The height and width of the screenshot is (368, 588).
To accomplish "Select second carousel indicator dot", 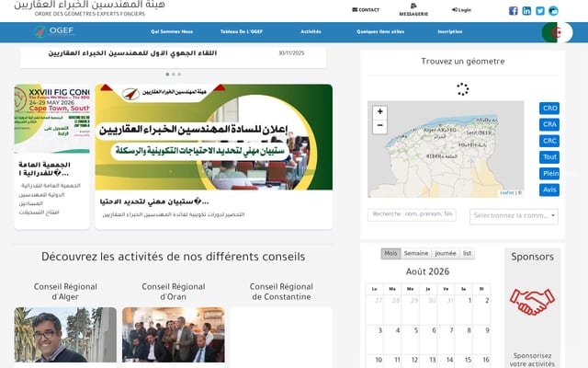I will pyautogui.click(x=174, y=75).
